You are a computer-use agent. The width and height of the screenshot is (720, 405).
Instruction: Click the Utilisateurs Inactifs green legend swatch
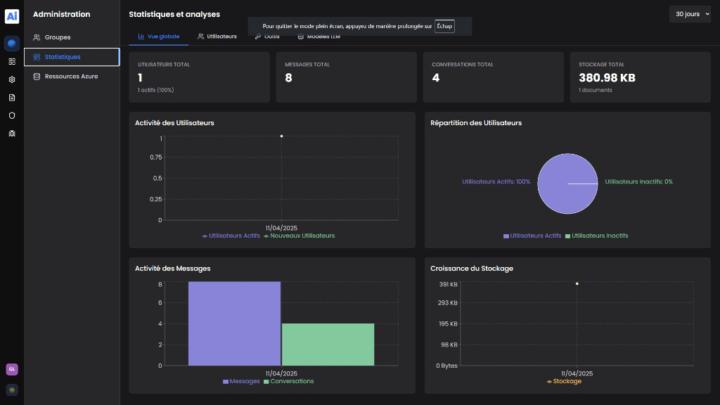pyautogui.click(x=567, y=236)
